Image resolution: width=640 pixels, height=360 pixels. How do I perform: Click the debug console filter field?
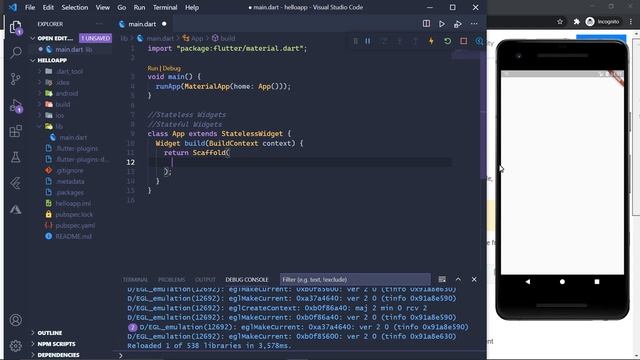tap(355, 280)
